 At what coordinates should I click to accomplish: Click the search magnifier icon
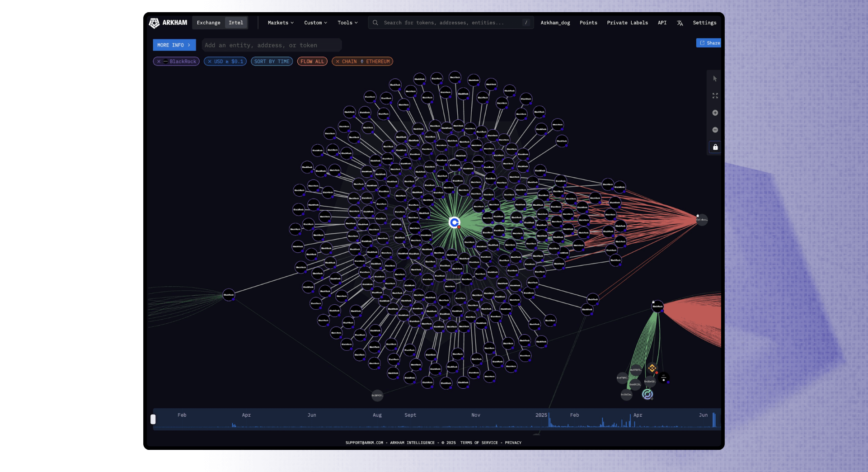375,23
